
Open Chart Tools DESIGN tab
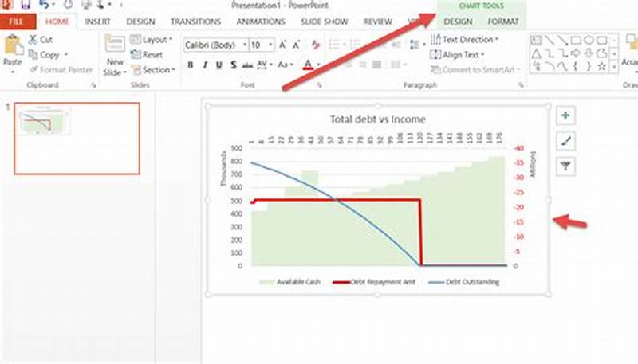tap(458, 22)
